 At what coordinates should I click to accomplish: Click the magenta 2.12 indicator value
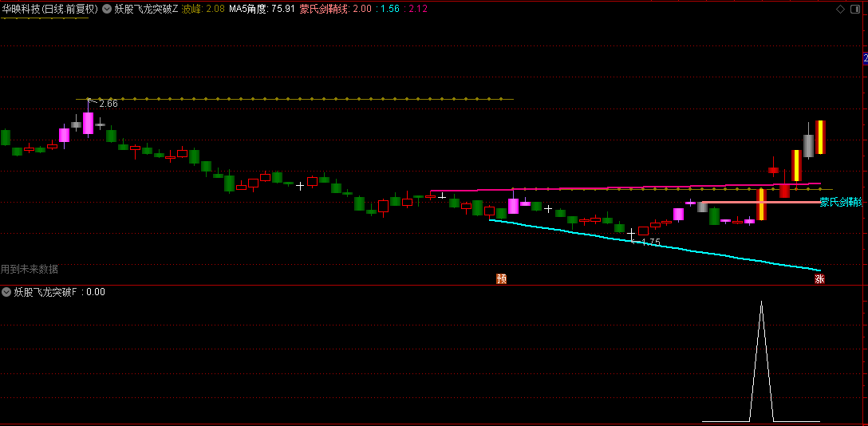coord(416,10)
